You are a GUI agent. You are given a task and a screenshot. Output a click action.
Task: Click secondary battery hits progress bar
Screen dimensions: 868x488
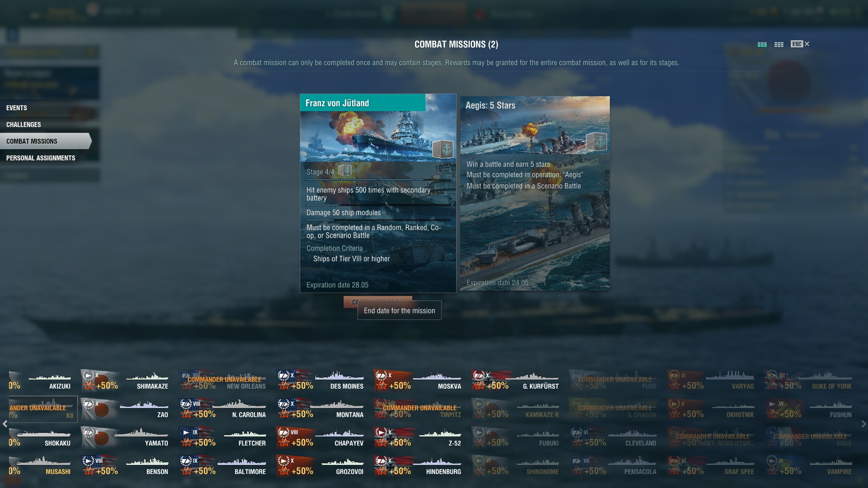click(x=378, y=205)
